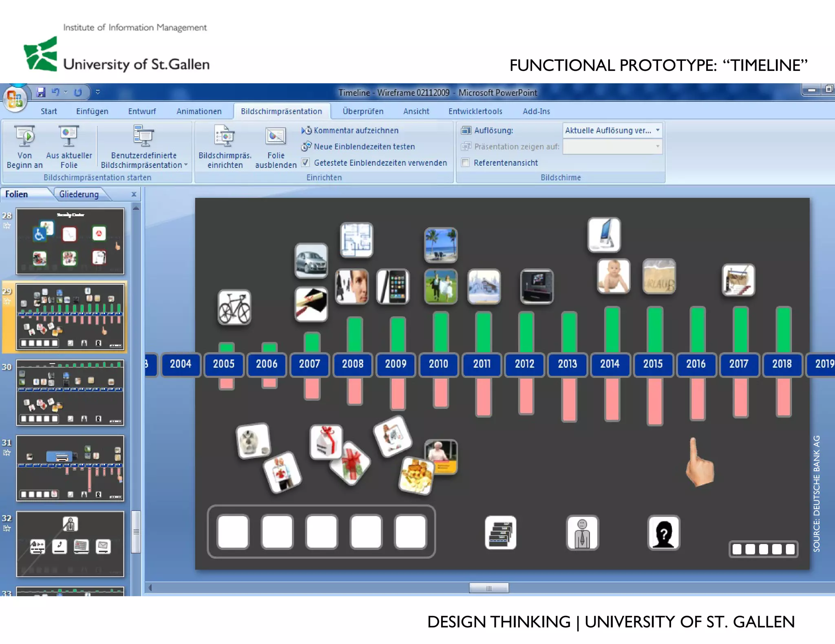The image size is (835, 644).
Task: Open the Add-Ins ribbon tab
Action: tap(536, 111)
